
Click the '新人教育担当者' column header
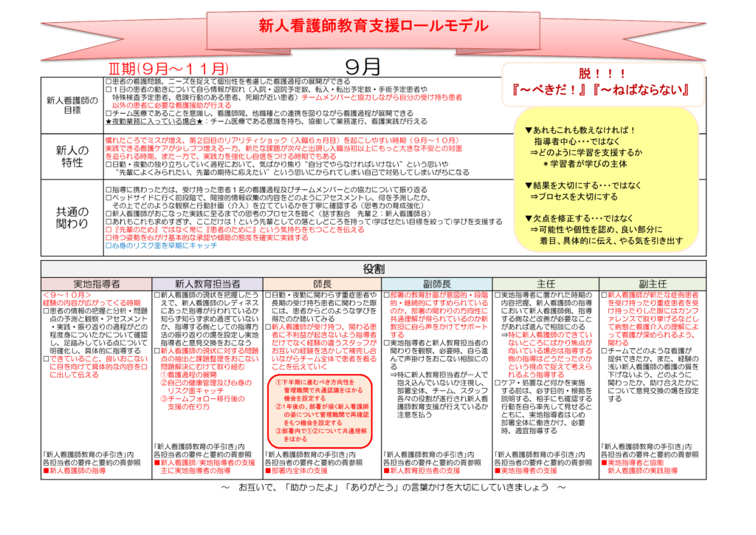click(x=207, y=284)
